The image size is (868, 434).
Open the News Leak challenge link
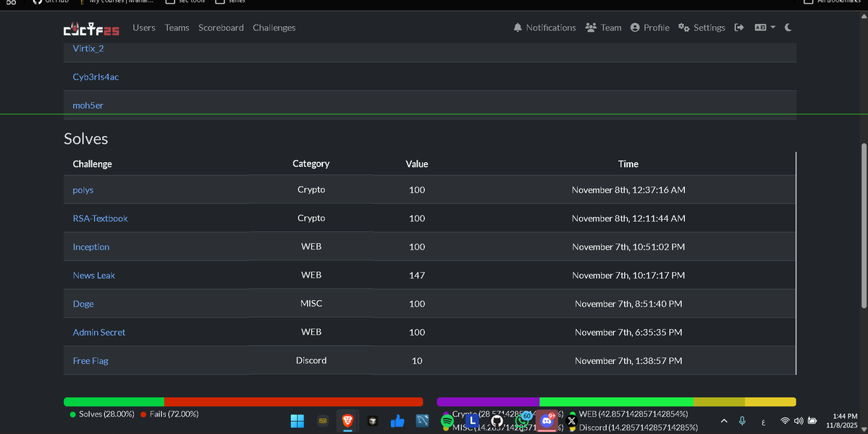(x=93, y=276)
